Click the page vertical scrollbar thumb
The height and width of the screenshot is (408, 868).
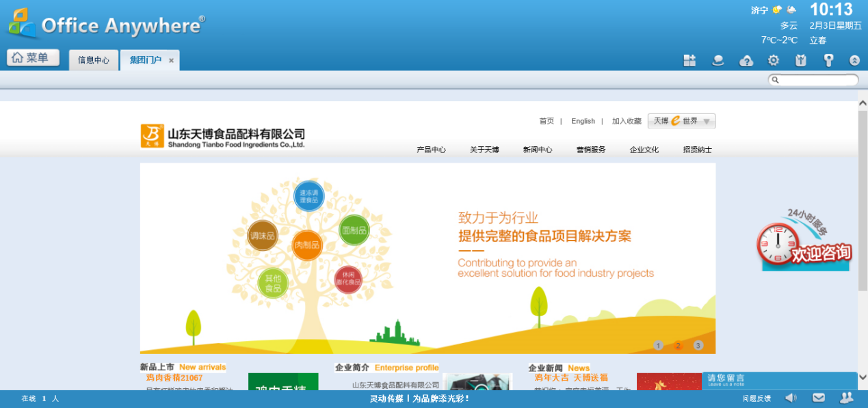pos(863,205)
